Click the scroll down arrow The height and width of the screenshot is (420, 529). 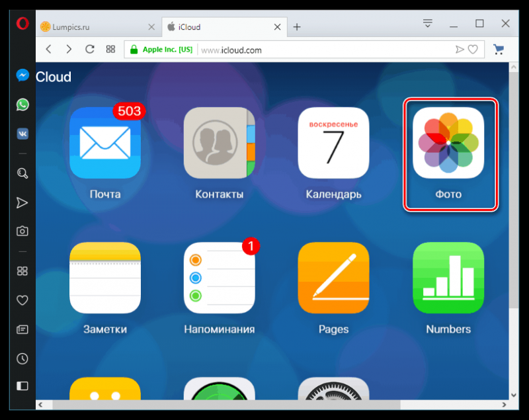pos(514,395)
